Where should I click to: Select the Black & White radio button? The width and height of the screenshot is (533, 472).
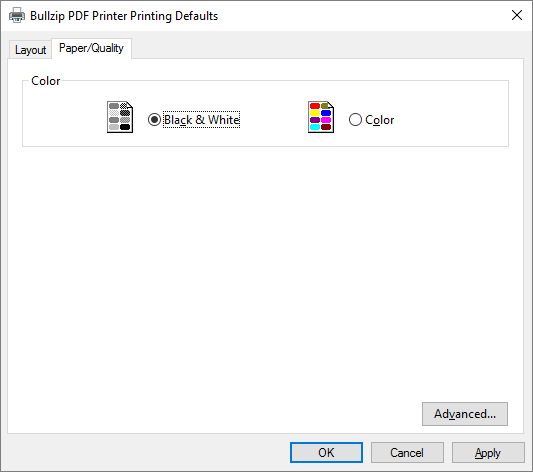(x=154, y=120)
